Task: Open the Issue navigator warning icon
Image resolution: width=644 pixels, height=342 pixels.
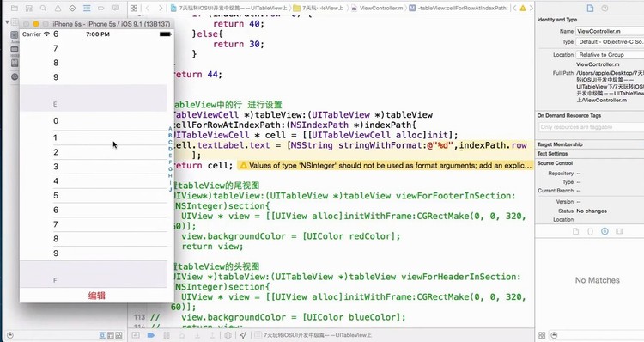Action: tap(58, 8)
